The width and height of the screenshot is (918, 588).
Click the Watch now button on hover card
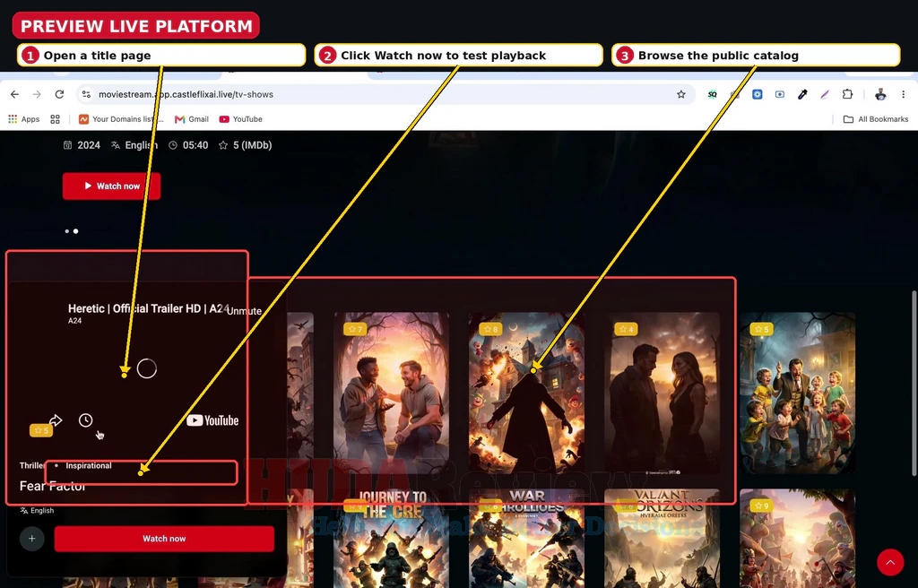[164, 539]
